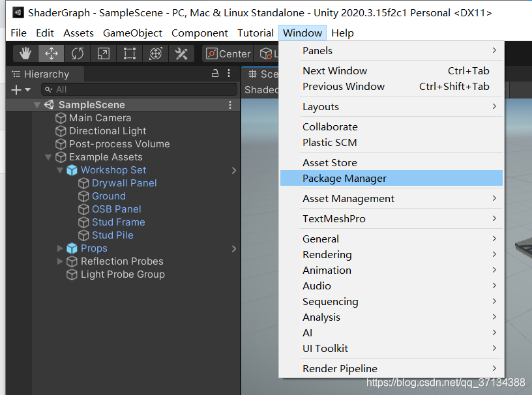
Task: Close the Window menu
Action: (x=303, y=33)
